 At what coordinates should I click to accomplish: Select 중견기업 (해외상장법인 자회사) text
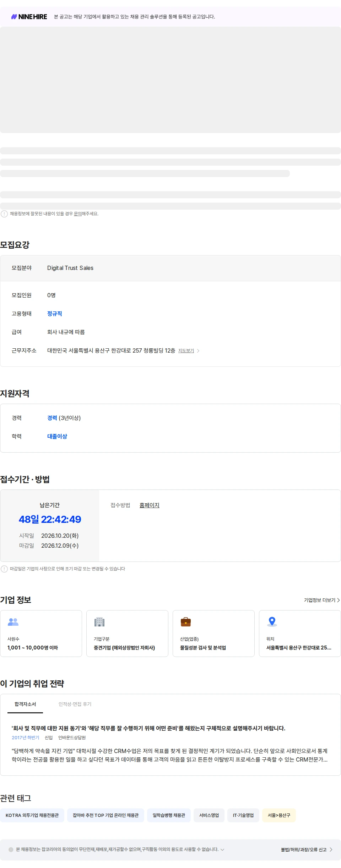coord(124,648)
